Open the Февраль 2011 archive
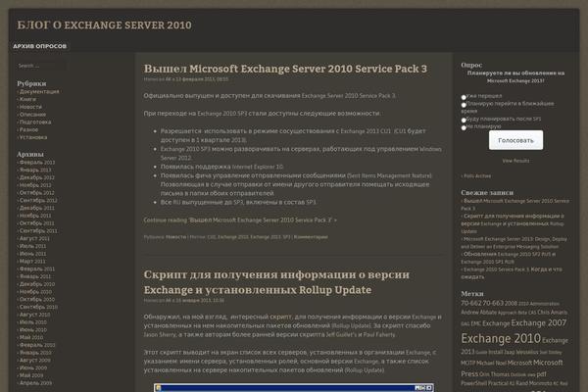The height and width of the screenshot is (392, 588). pos(37,269)
